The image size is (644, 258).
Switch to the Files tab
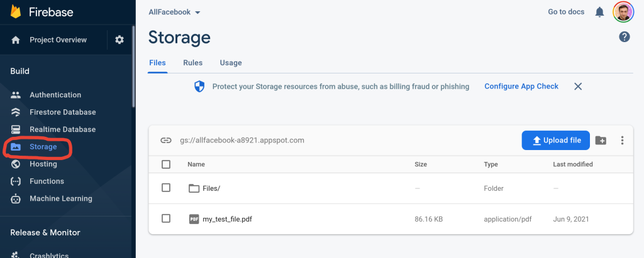click(x=157, y=63)
